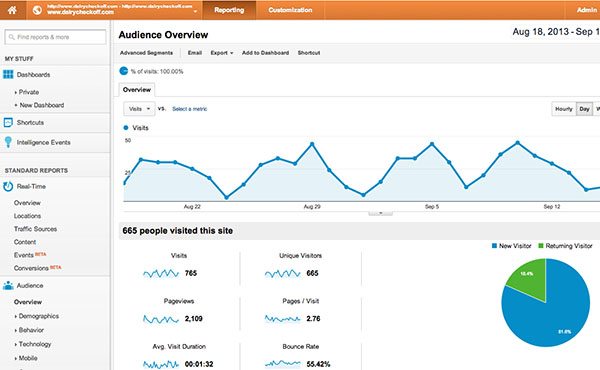Click the Shortcut toolbar button
The image size is (600, 370).
coord(309,53)
